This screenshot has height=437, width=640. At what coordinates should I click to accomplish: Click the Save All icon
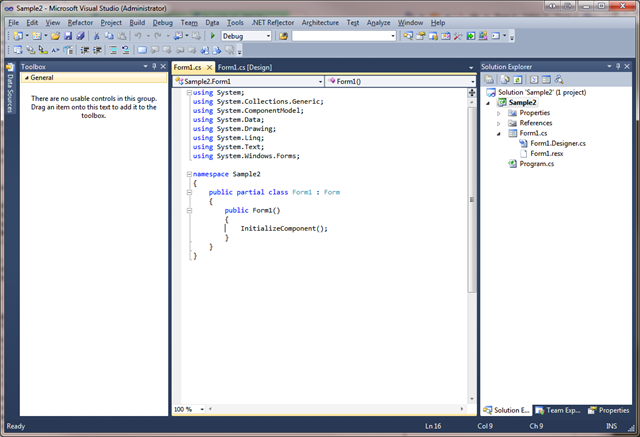(x=80, y=36)
